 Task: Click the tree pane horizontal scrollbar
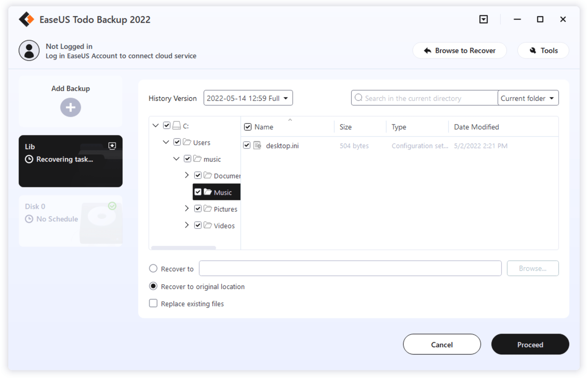pyautogui.click(x=183, y=247)
